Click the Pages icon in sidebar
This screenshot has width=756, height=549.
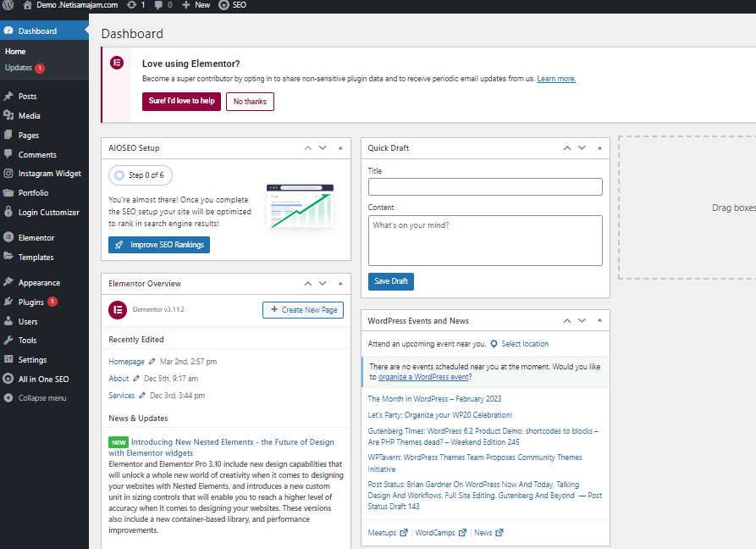[8, 135]
